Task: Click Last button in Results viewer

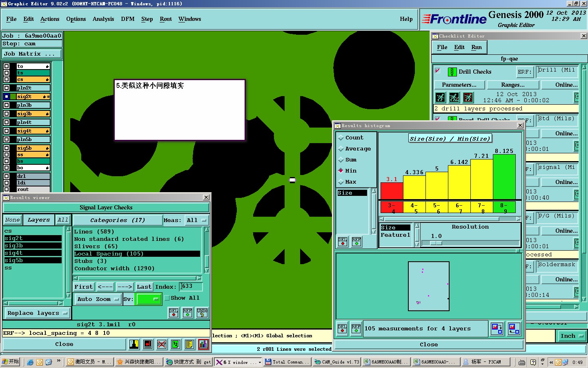Action: tap(144, 287)
